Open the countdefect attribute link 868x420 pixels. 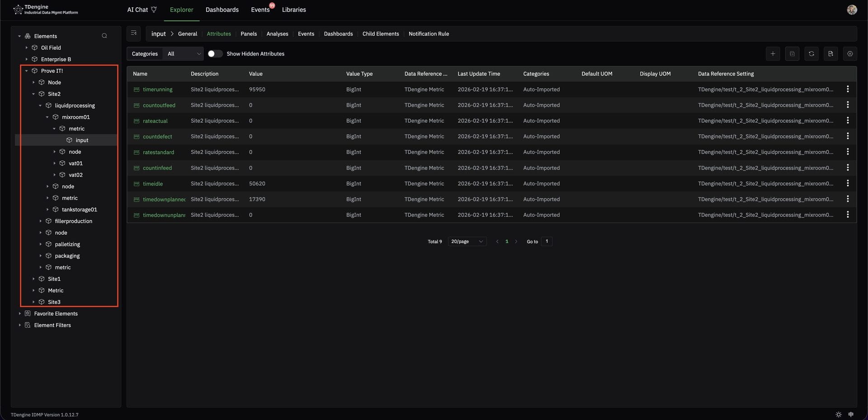pos(157,136)
